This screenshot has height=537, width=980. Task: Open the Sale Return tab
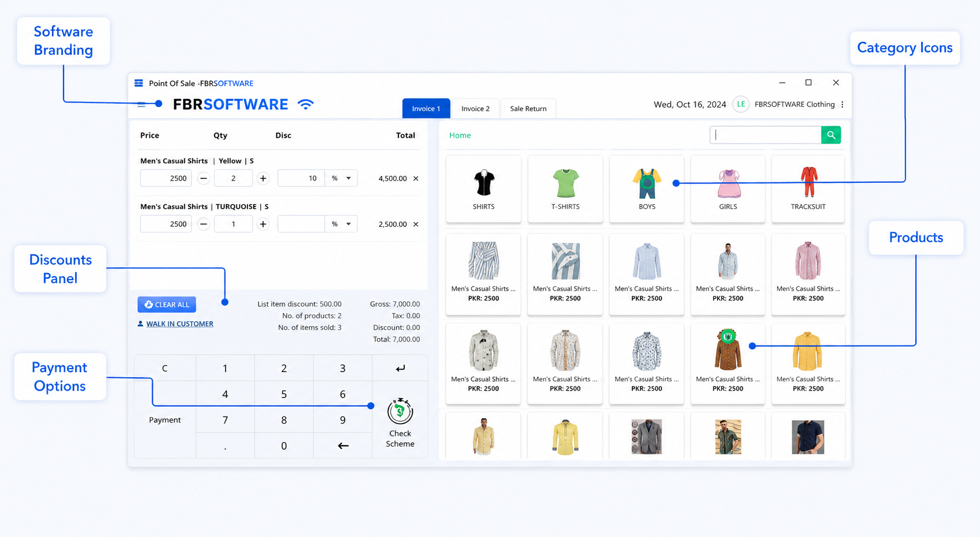point(528,108)
